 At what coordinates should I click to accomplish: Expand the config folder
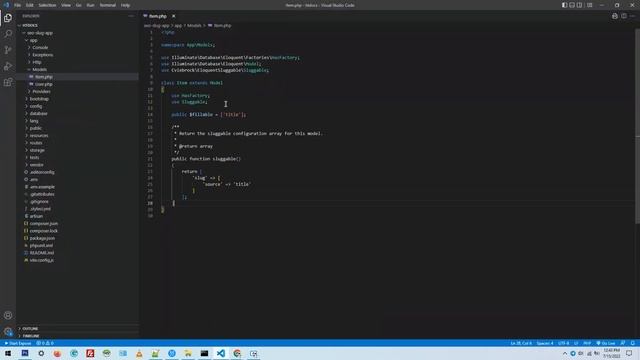point(36,107)
